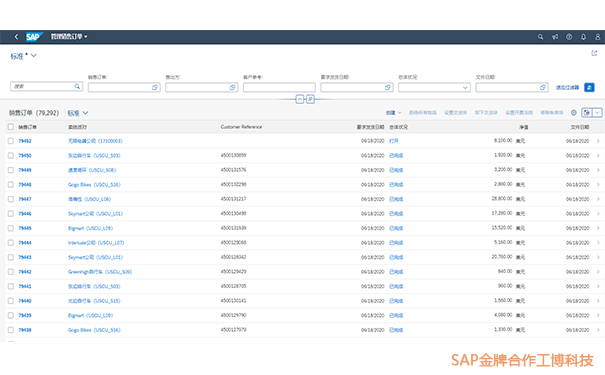Image resolution: width=605 pixels, height=375 pixels.
Task: Click the Adapt Filters link
Action: pos(567,88)
